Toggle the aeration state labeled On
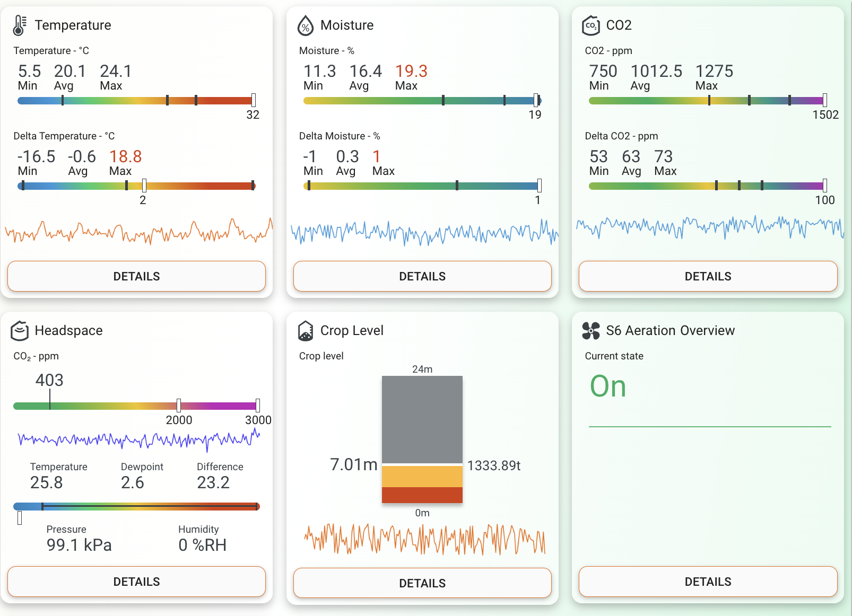852x616 pixels. [608, 386]
